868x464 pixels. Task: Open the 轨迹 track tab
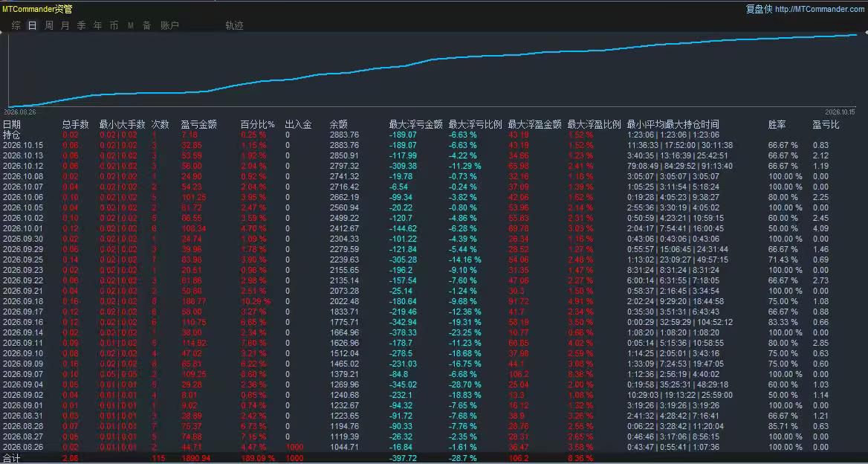point(234,25)
